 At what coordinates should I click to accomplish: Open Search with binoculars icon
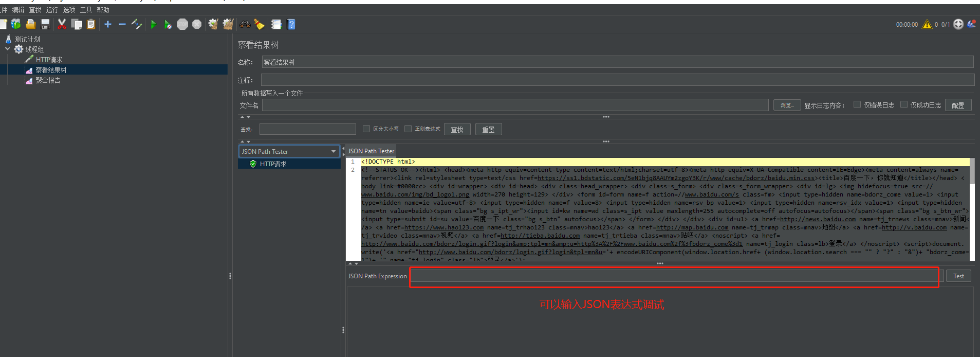(245, 24)
